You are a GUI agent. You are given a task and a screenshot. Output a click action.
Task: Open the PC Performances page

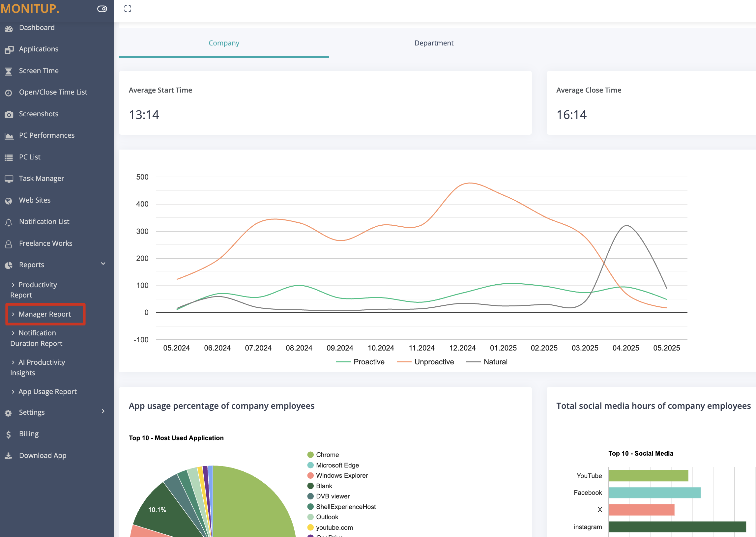tap(46, 135)
